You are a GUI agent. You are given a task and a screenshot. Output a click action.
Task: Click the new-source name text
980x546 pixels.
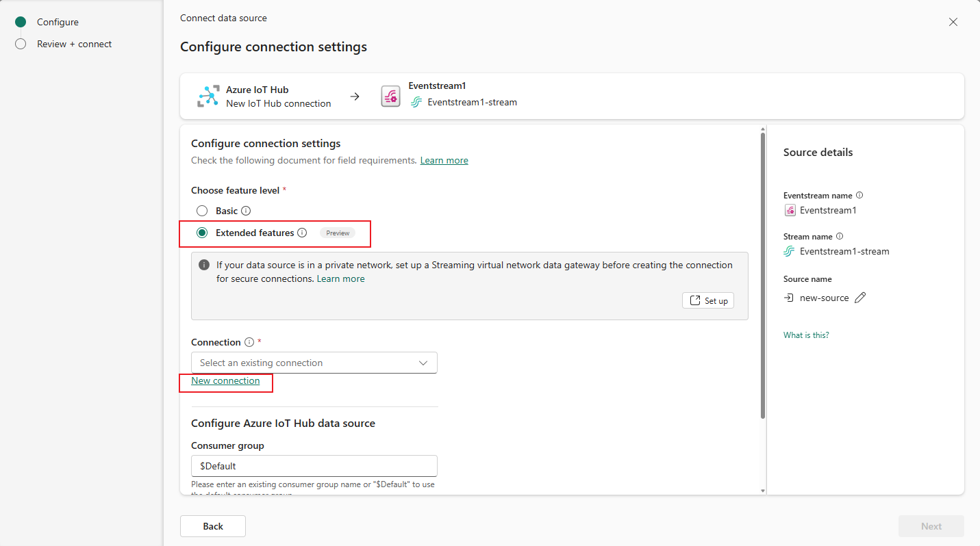coord(825,298)
